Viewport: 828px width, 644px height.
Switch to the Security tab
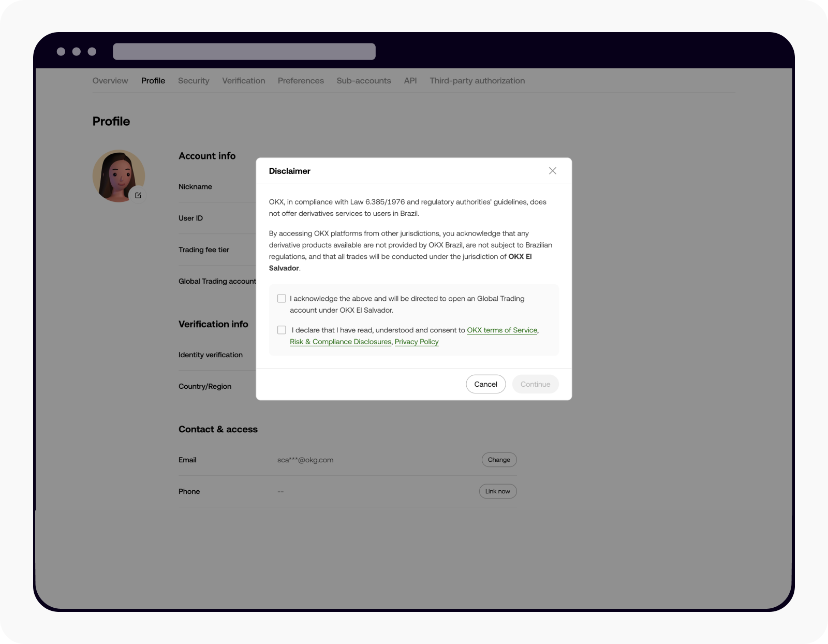point(194,81)
